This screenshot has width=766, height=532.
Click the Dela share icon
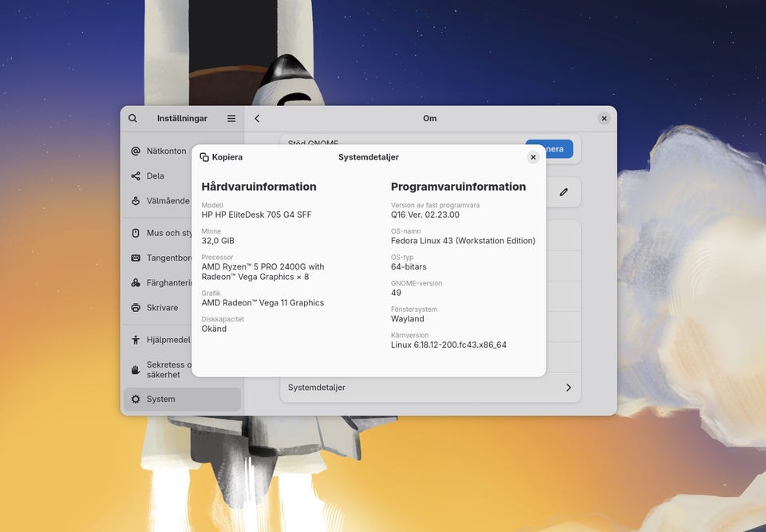pos(136,176)
